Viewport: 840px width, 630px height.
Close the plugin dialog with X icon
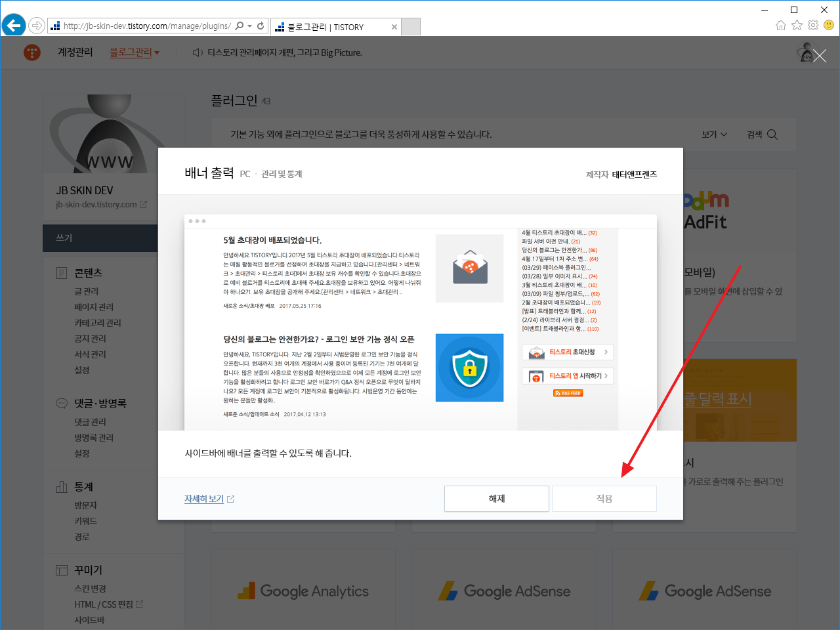[x=820, y=56]
